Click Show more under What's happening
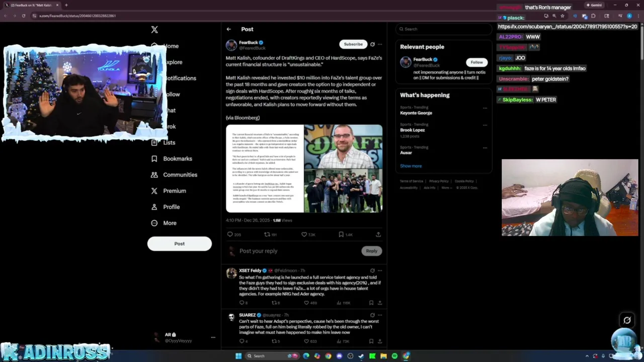 click(x=411, y=166)
